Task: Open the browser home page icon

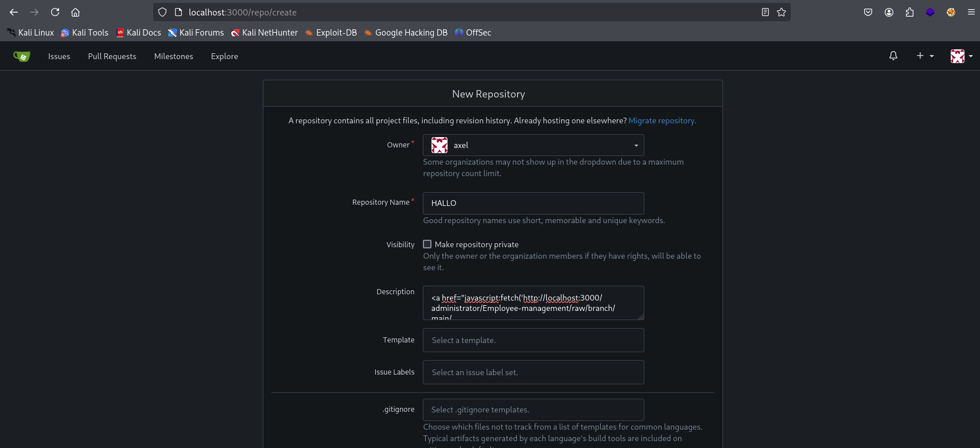Action: (75, 12)
